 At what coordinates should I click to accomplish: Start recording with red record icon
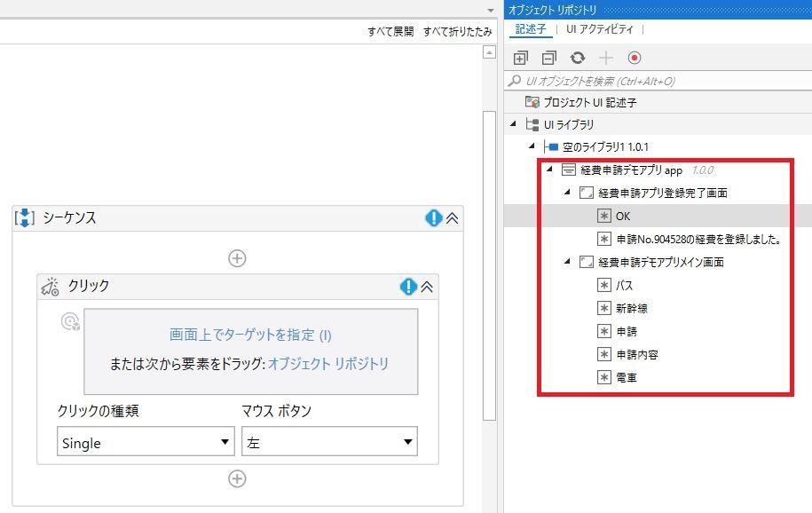[x=635, y=58]
